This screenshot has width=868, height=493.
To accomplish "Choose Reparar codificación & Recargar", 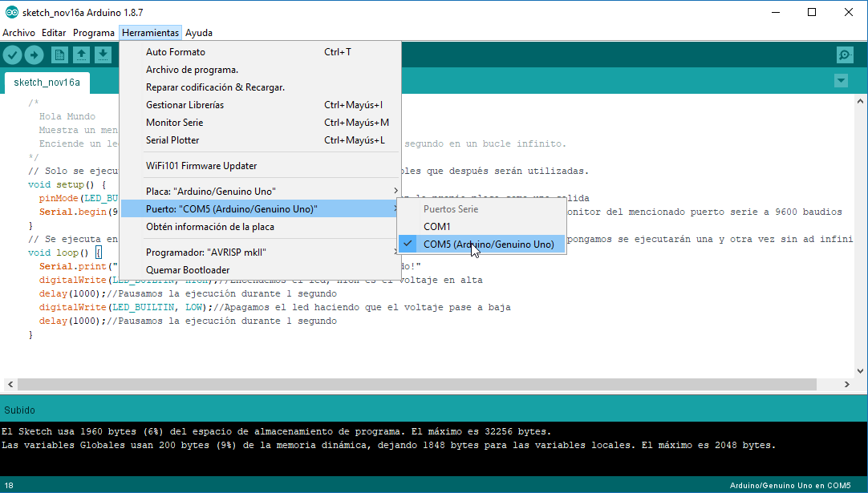I will point(260,87).
